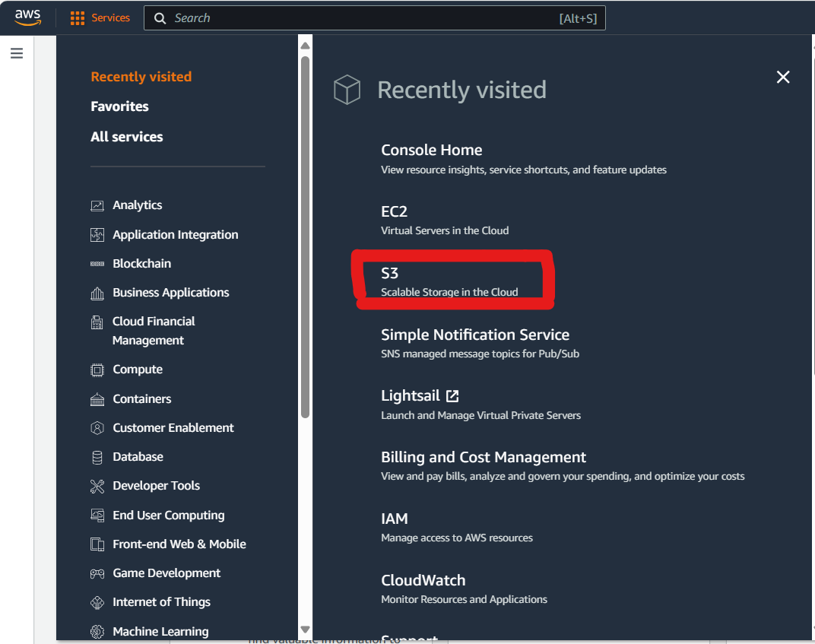Viewport: 815px width, 644px height.
Task: Select Machine Learning category
Action: point(160,632)
